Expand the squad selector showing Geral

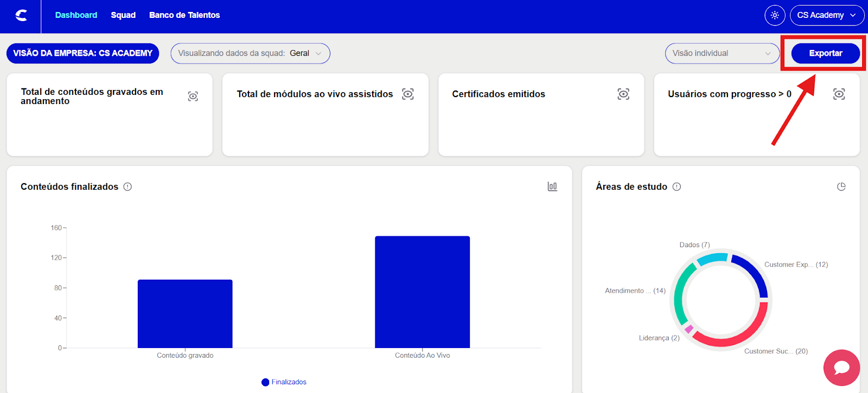tap(250, 53)
